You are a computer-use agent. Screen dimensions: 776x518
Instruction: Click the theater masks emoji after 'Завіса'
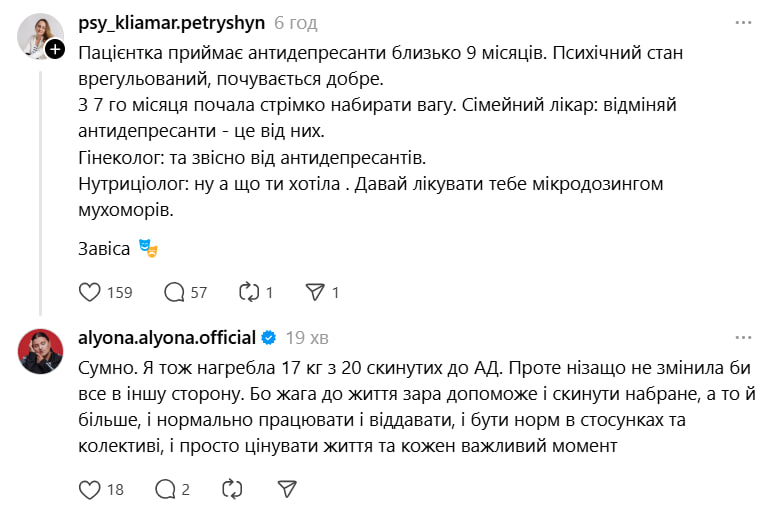(x=149, y=247)
